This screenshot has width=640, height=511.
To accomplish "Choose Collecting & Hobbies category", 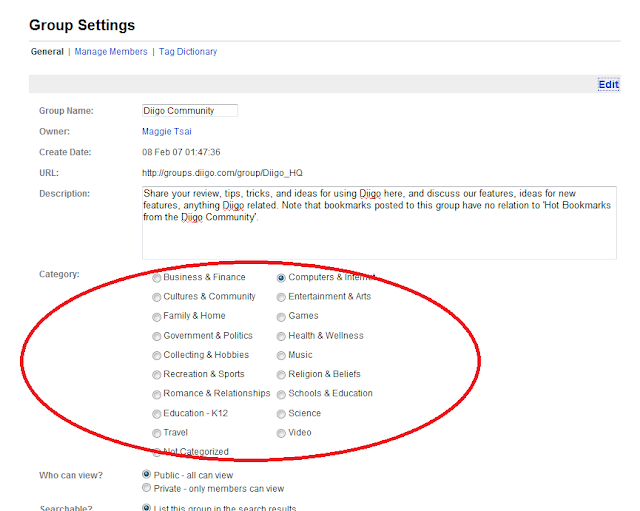I will 156,356.
